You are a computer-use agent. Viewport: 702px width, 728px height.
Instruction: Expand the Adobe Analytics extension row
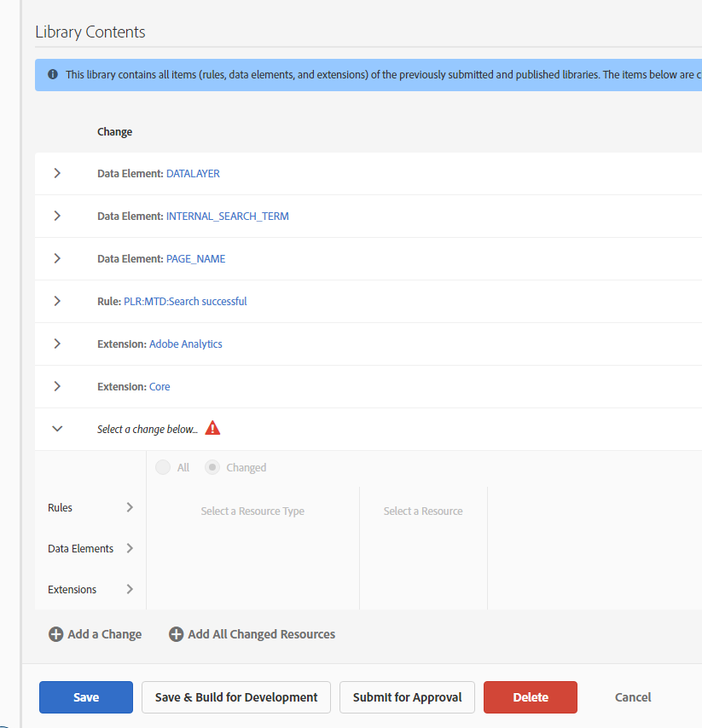click(x=57, y=344)
